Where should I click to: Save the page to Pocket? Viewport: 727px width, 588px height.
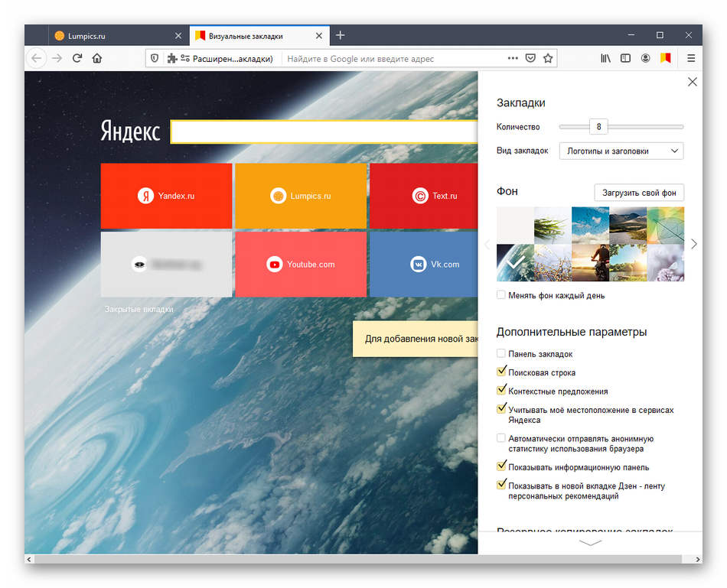coord(530,58)
